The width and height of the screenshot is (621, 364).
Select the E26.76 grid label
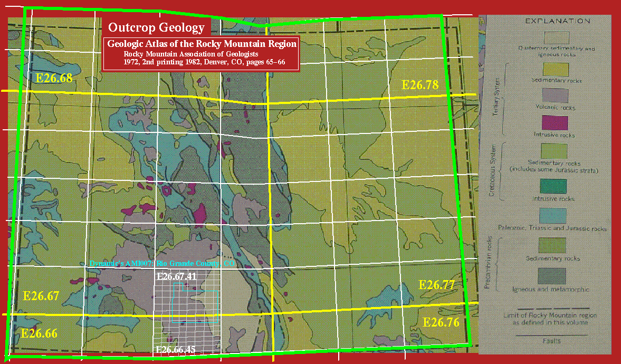(441, 322)
